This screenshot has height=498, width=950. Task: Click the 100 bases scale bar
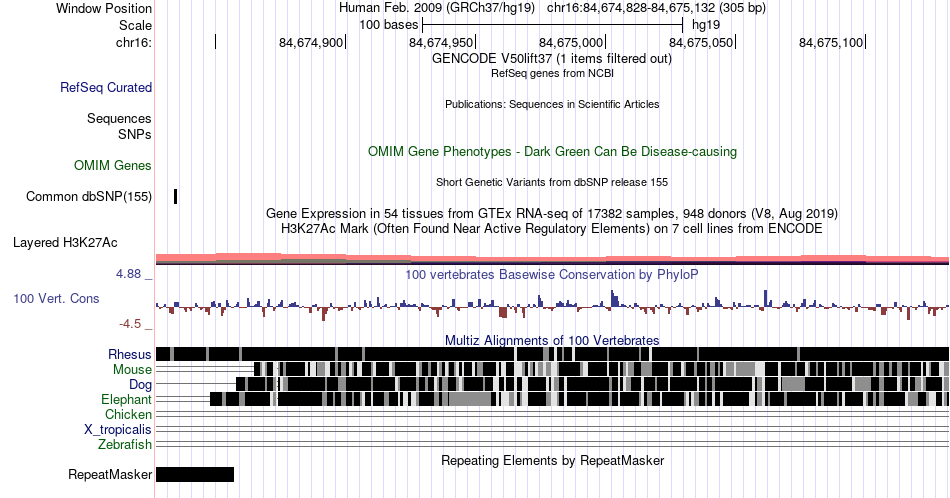click(x=553, y=25)
